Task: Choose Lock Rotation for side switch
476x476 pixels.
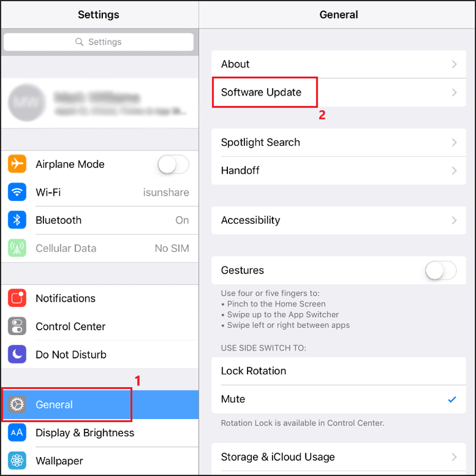Action: click(339, 371)
